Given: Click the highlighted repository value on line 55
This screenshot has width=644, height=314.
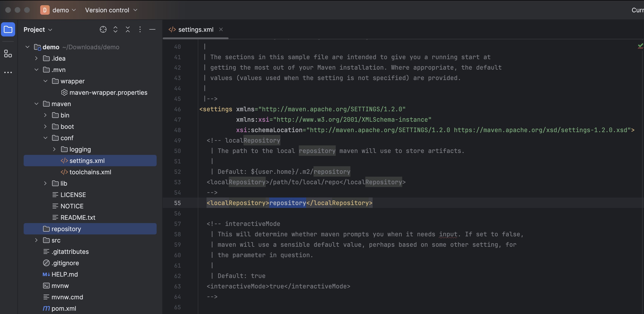Looking at the screenshot, I should 288,203.
